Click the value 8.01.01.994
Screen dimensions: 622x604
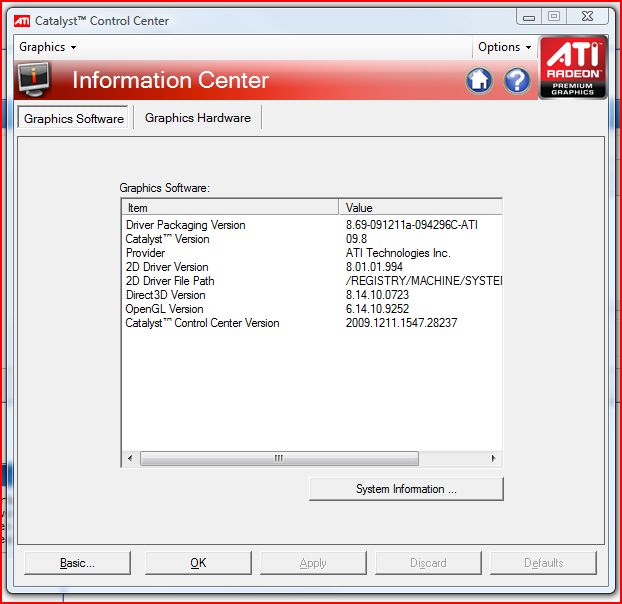374,267
